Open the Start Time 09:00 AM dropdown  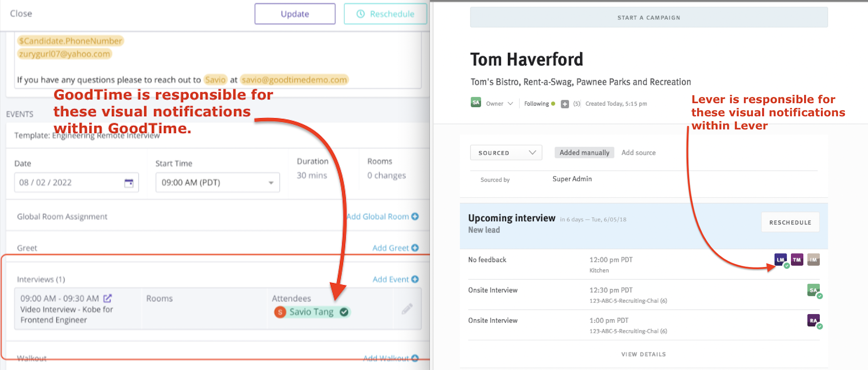point(217,182)
